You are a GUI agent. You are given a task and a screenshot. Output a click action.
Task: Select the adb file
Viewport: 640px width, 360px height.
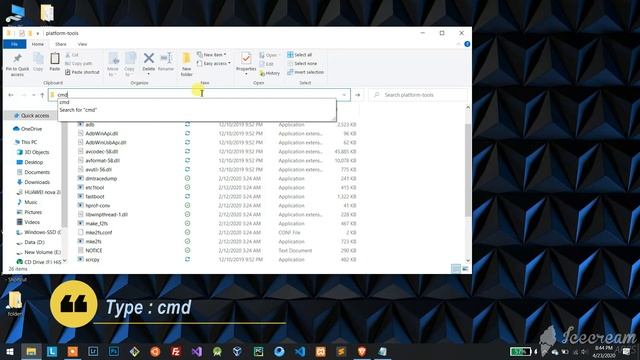coord(90,124)
